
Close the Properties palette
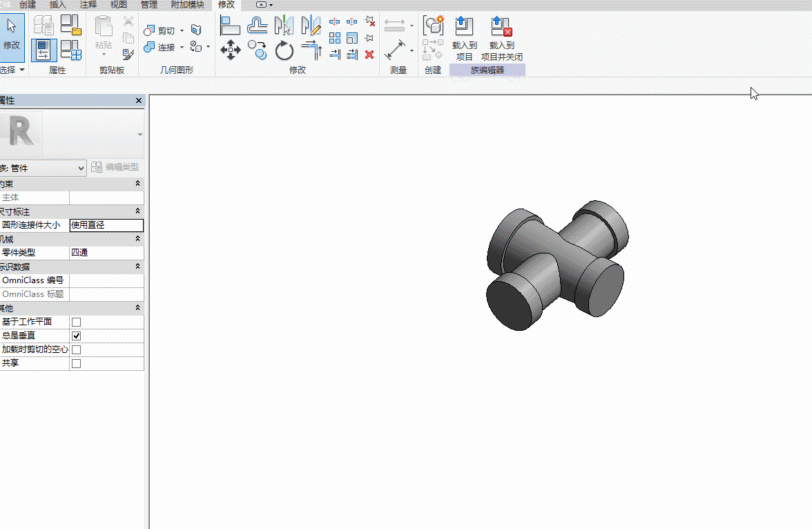click(x=139, y=101)
